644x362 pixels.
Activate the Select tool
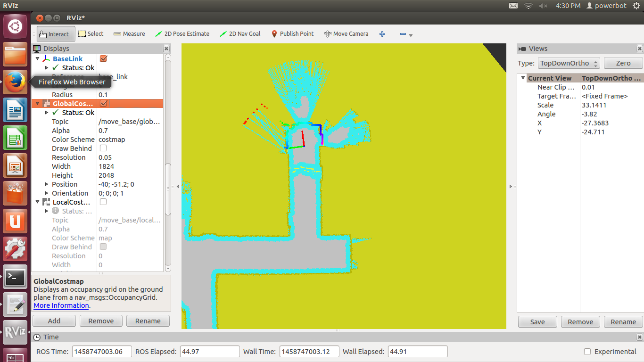coord(91,34)
